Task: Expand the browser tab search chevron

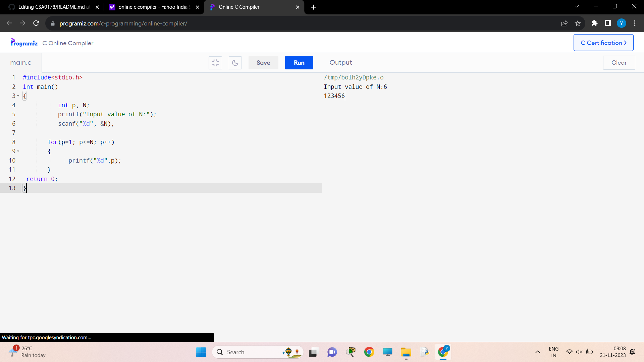Action: pyautogui.click(x=577, y=6)
